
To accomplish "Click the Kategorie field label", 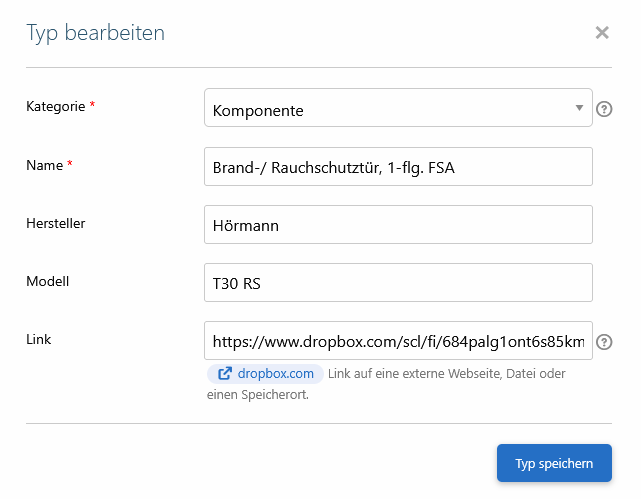I will click(54, 106).
